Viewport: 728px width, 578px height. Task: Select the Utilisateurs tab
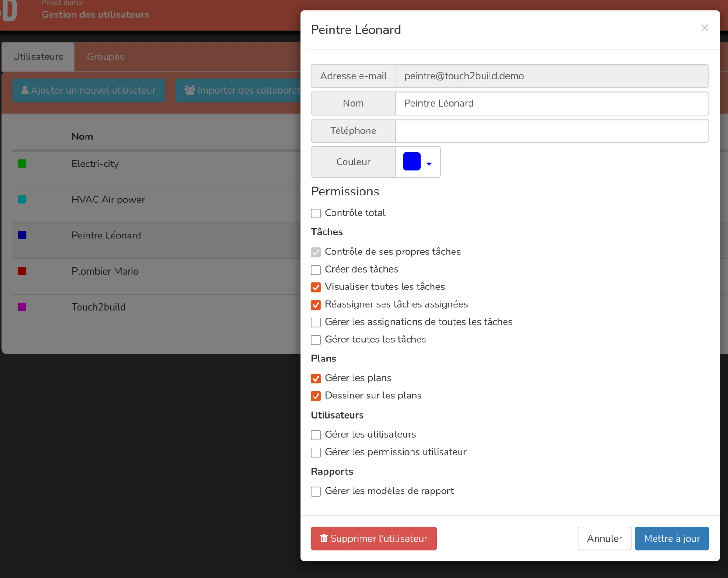38,57
